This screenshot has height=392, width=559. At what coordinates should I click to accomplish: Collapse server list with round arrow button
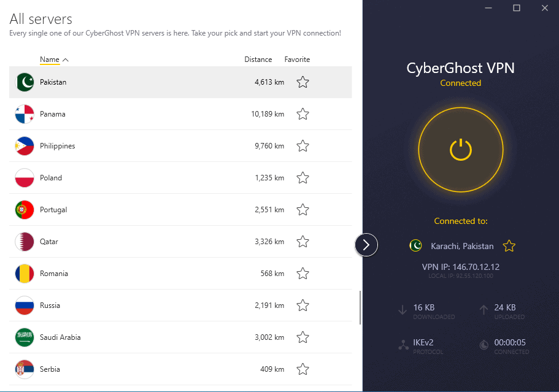click(x=366, y=245)
